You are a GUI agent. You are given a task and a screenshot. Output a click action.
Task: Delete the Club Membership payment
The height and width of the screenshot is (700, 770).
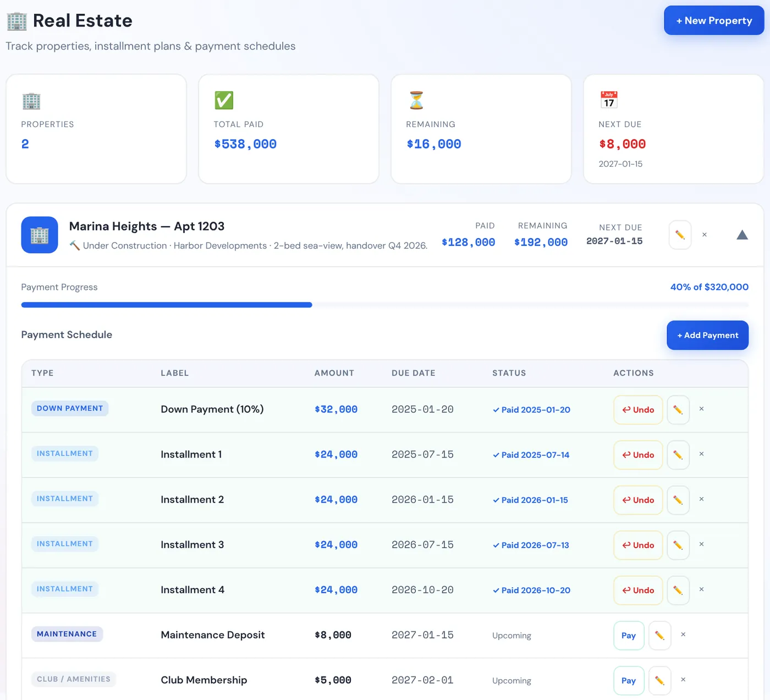(683, 679)
